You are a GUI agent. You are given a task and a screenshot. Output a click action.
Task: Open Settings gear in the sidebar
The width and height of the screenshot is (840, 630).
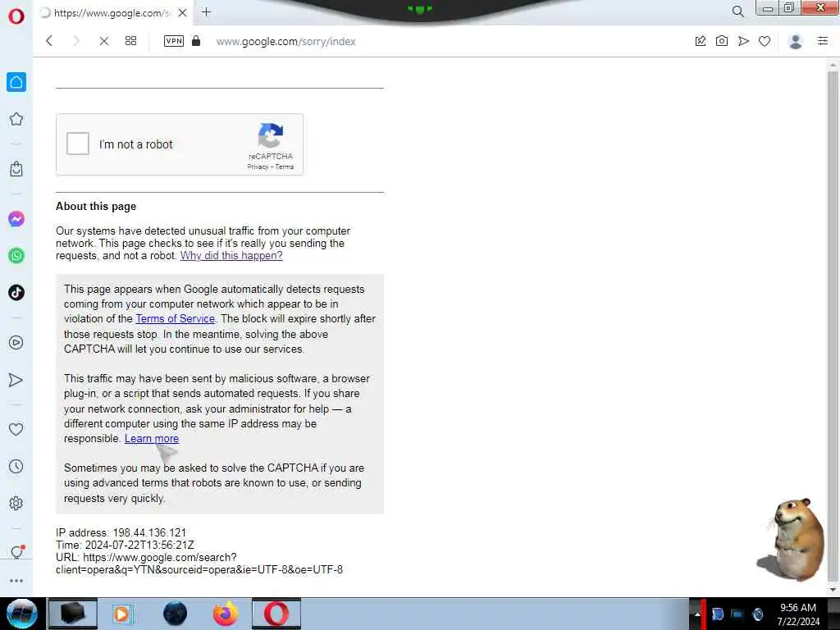point(16,503)
